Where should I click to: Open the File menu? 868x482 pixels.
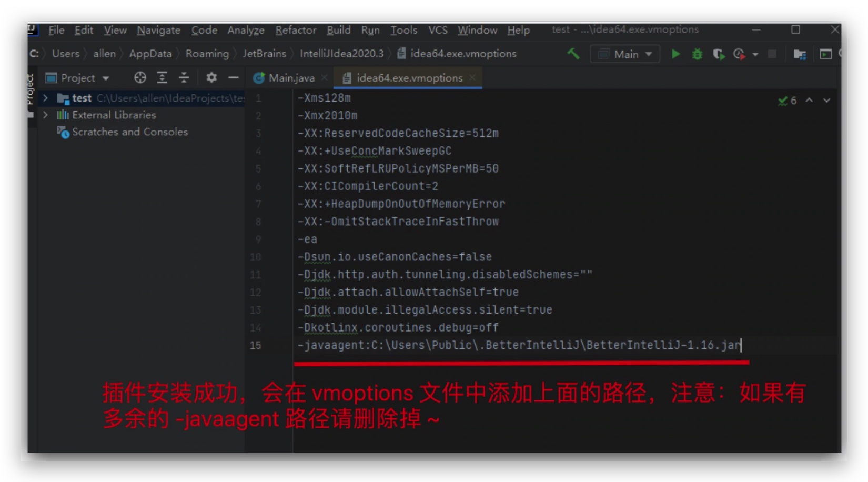tap(56, 30)
